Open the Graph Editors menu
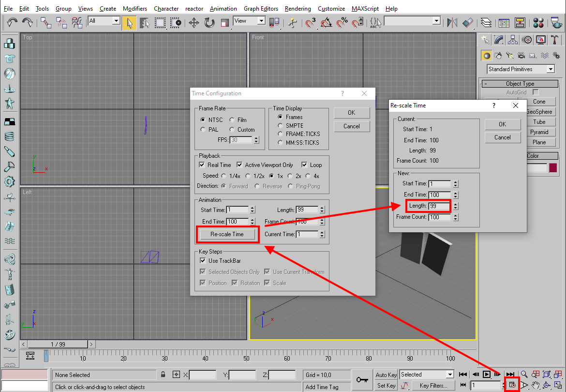Screen dimensions: 566x392 coord(261,9)
